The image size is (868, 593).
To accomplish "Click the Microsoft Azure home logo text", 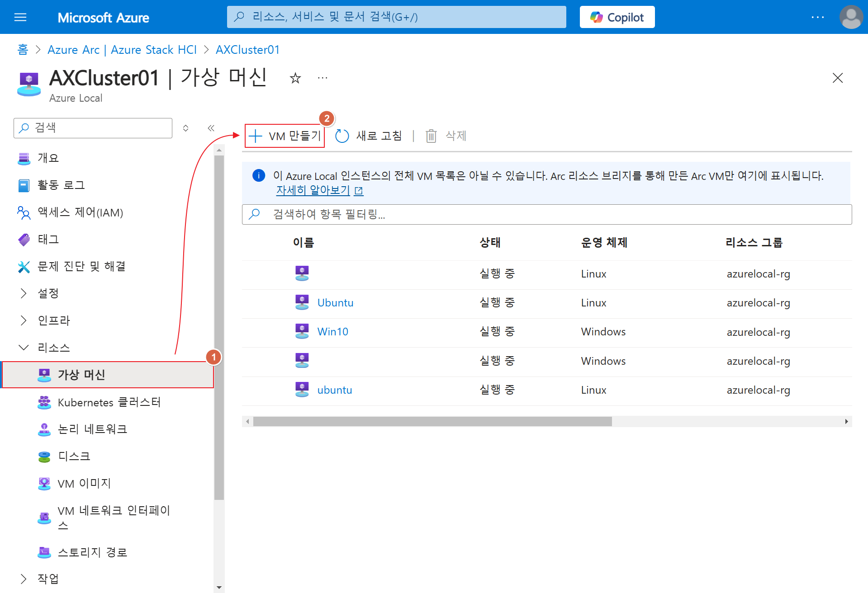I will click(103, 17).
